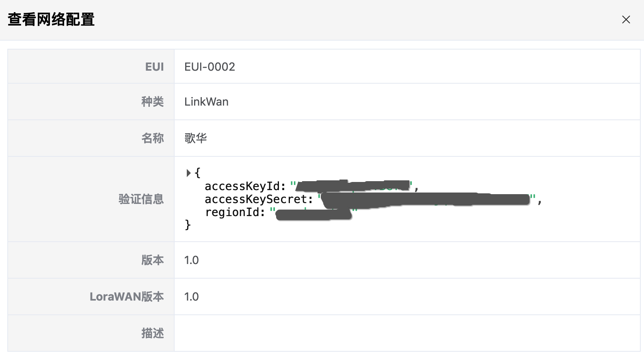
Task: Click the LoraWAN版本 value 1.0
Action: click(x=192, y=297)
